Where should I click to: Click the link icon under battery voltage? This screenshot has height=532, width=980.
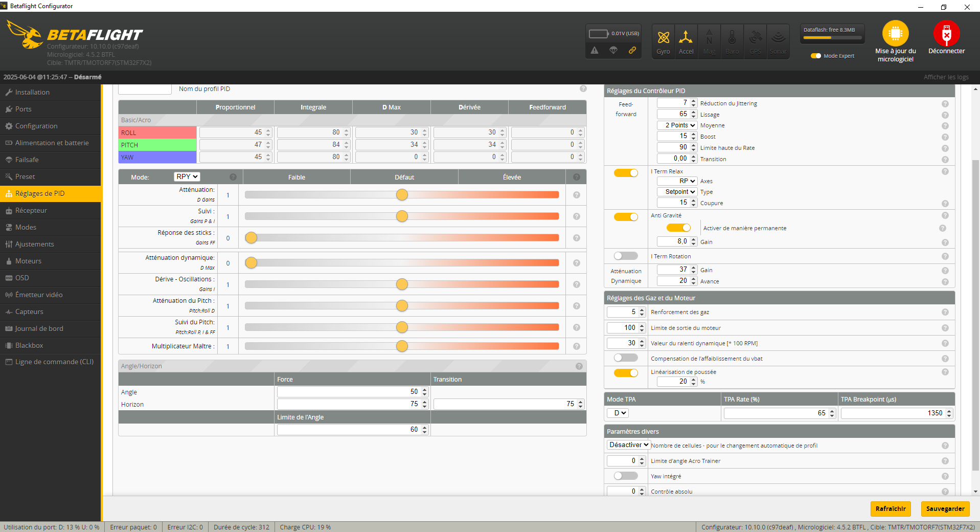632,50
